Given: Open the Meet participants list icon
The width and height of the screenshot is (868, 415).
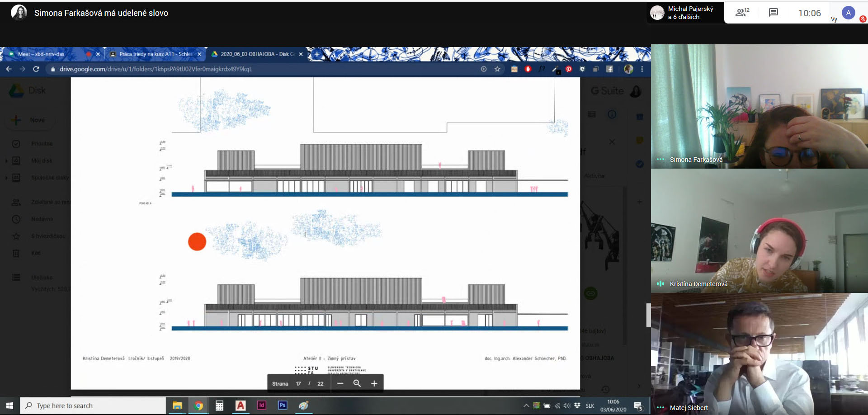Looking at the screenshot, I should pyautogui.click(x=742, y=13).
